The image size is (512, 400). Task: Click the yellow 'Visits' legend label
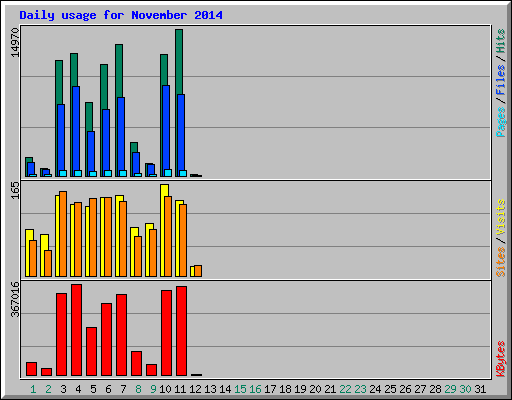501,217
